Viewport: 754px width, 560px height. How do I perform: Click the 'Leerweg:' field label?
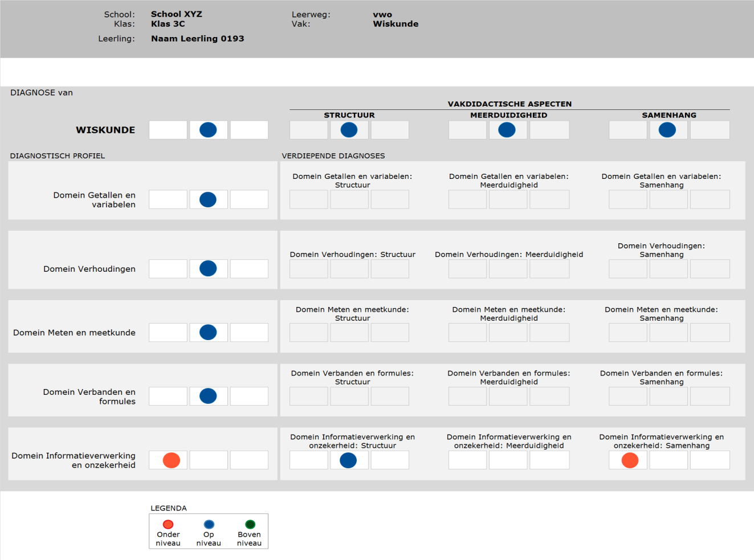(x=311, y=15)
